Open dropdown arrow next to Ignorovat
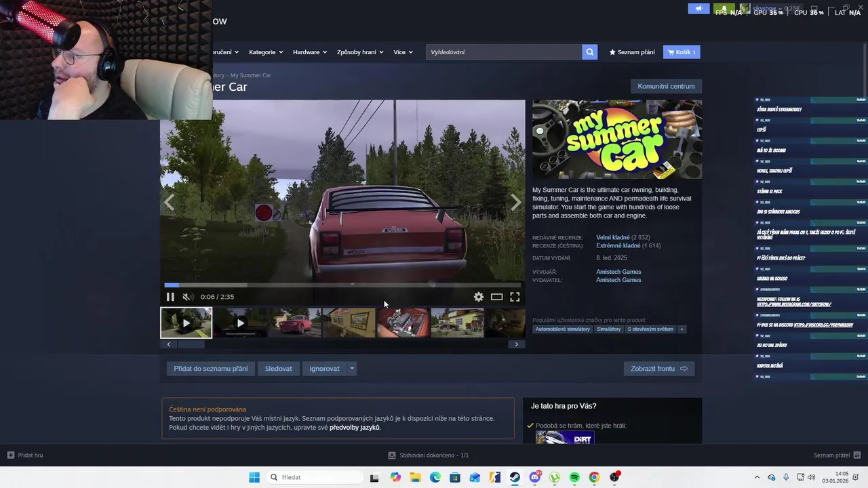Image resolution: width=868 pixels, height=488 pixels. pos(351,369)
